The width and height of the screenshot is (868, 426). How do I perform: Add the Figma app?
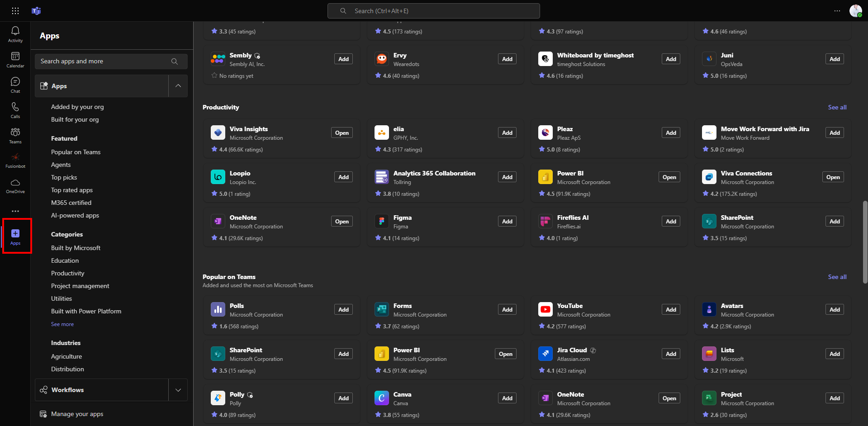coord(508,221)
